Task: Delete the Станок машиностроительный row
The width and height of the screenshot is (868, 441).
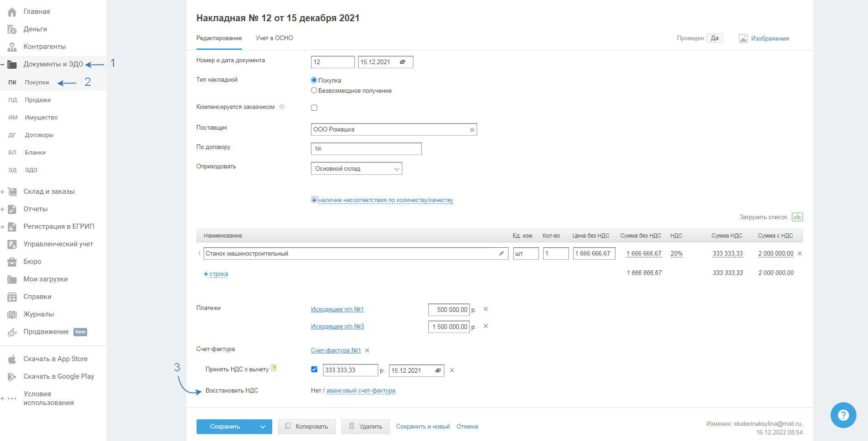Action: click(x=800, y=253)
